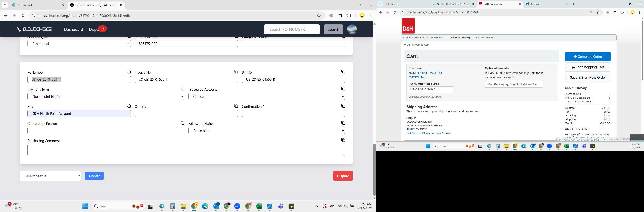Open Dashboard in CloudChoice navigation
The height and width of the screenshot is (212, 644).
(73, 29)
